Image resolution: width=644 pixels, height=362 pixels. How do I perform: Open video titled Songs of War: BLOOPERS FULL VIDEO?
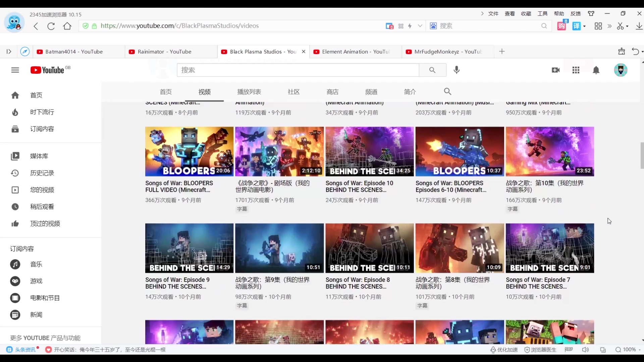(179, 186)
